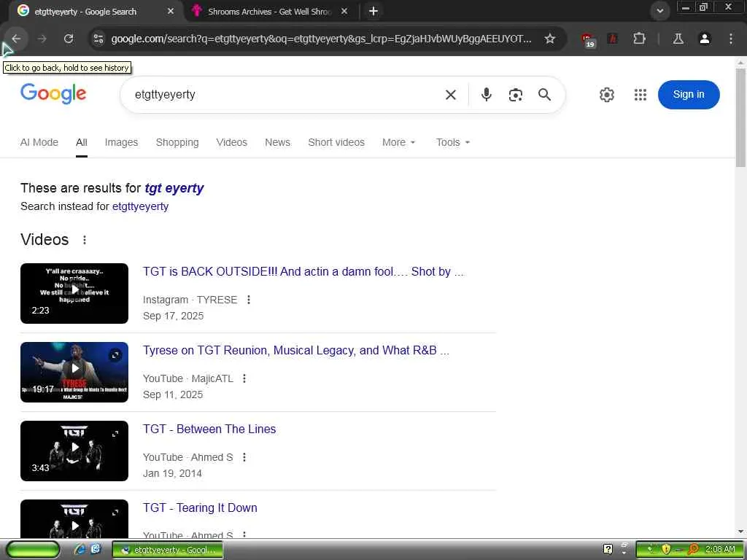Click the Sign in button

tap(689, 95)
